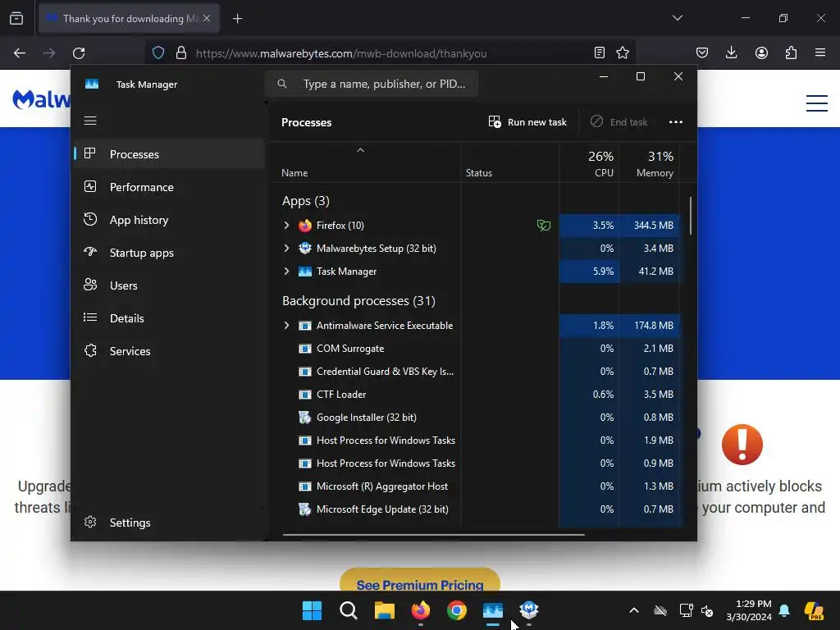The width and height of the screenshot is (840, 630).
Task: Click the Malwarebytes Setup taskbar icon
Action: pyautogui.click(x=529, y=610)
